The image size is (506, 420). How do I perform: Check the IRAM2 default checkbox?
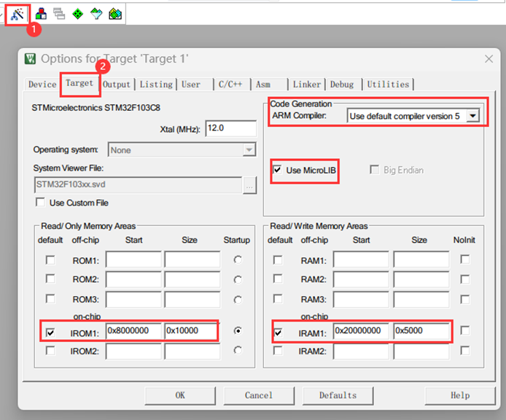(x=278, y=351)
